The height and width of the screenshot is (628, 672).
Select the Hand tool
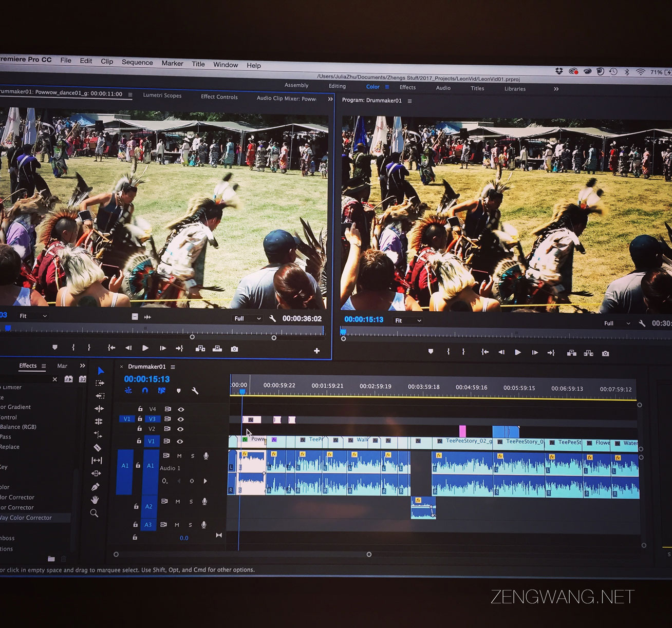[x=95, y=500]
